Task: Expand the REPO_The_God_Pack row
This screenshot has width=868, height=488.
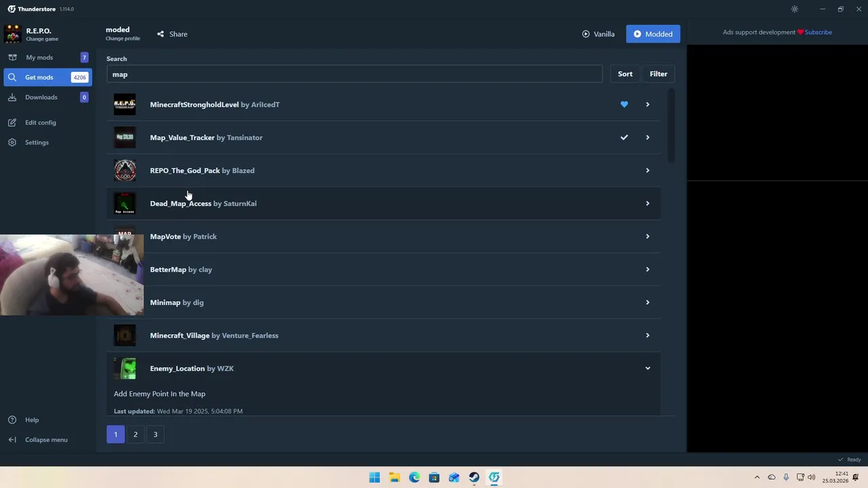Action: (x=648, y=170)
